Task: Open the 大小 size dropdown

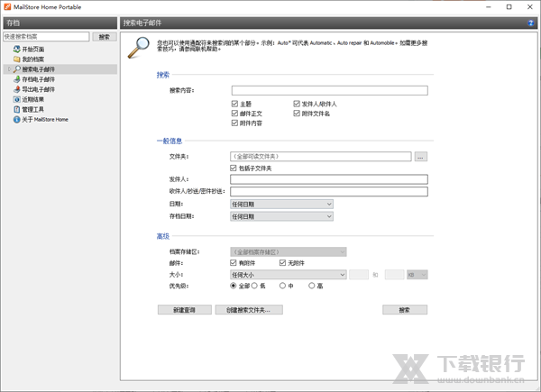Action: click(289, 275)
